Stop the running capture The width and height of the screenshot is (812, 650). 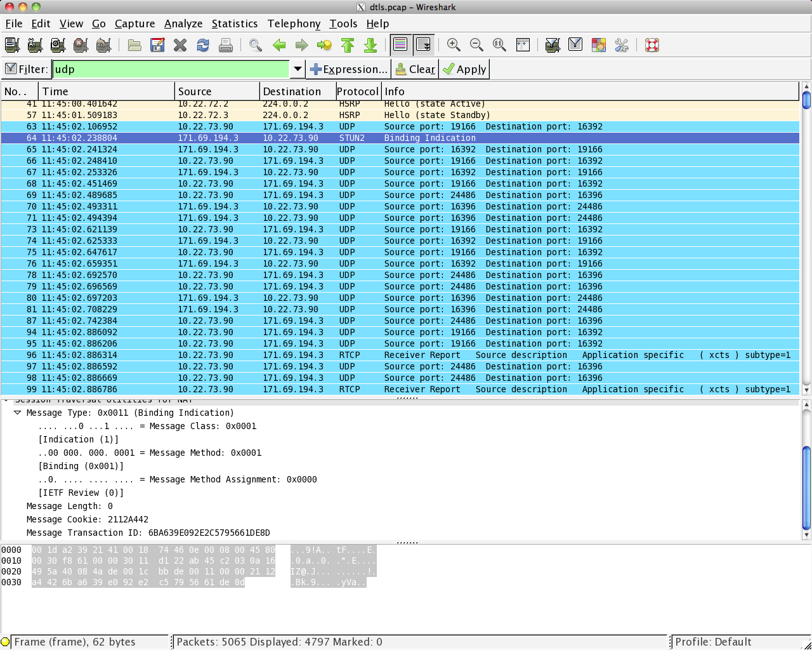click(79, 45)
